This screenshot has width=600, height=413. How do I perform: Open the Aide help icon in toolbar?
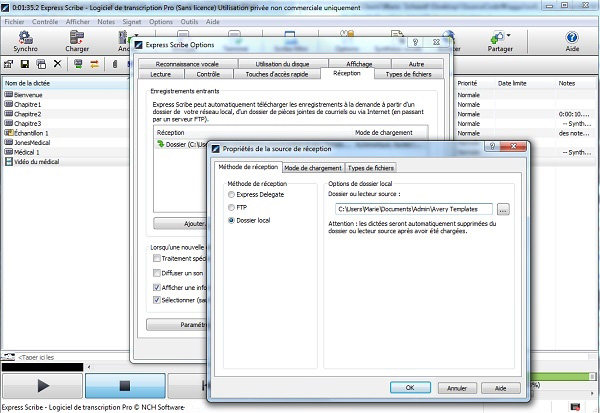(x=572, y=41)
